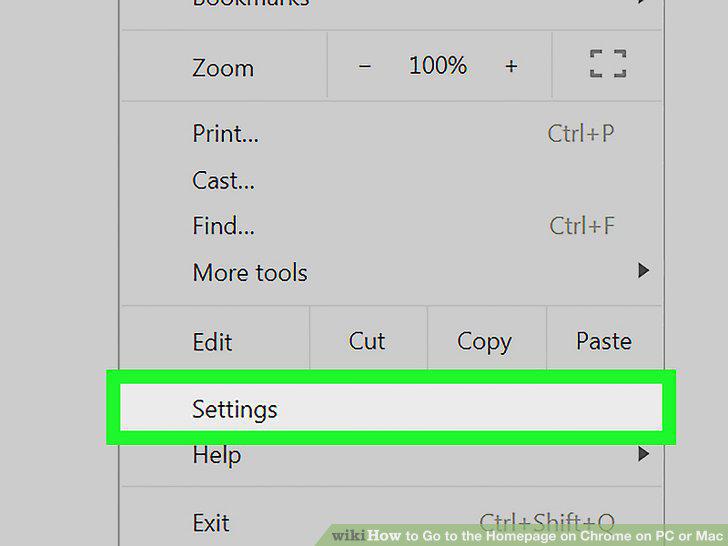
Task: Decrease zoom with the minus button
Action: 364,66
